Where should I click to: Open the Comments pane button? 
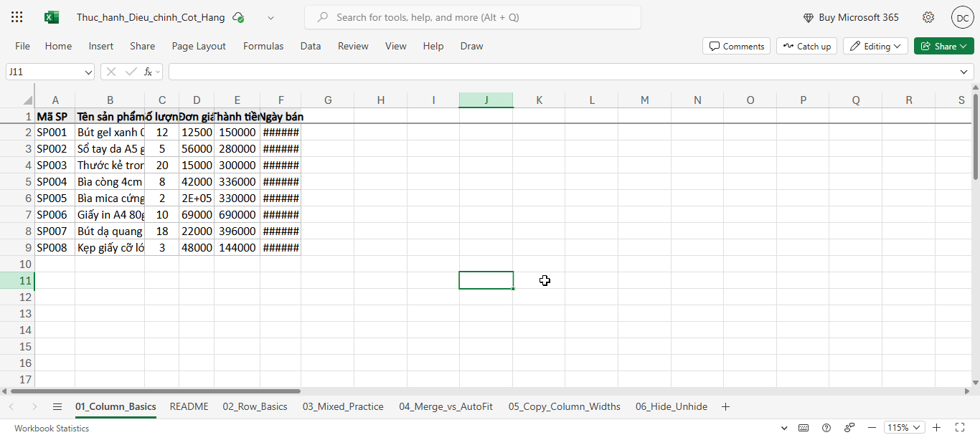[737, 46]
